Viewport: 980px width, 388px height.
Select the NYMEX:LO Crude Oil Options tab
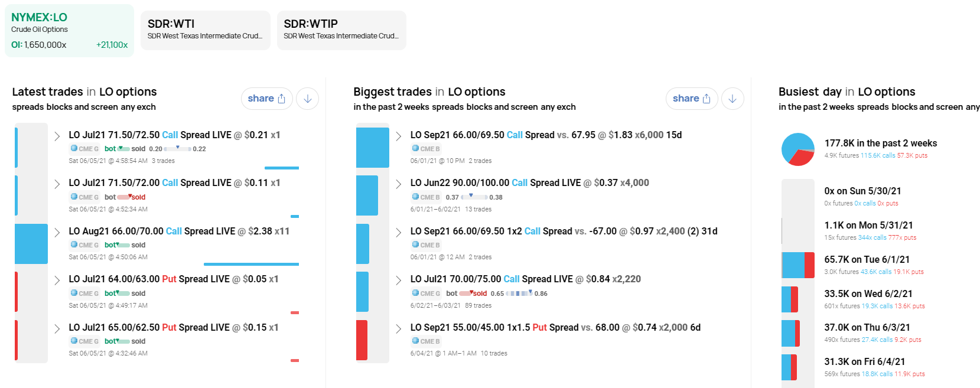[x=69, y=31]
